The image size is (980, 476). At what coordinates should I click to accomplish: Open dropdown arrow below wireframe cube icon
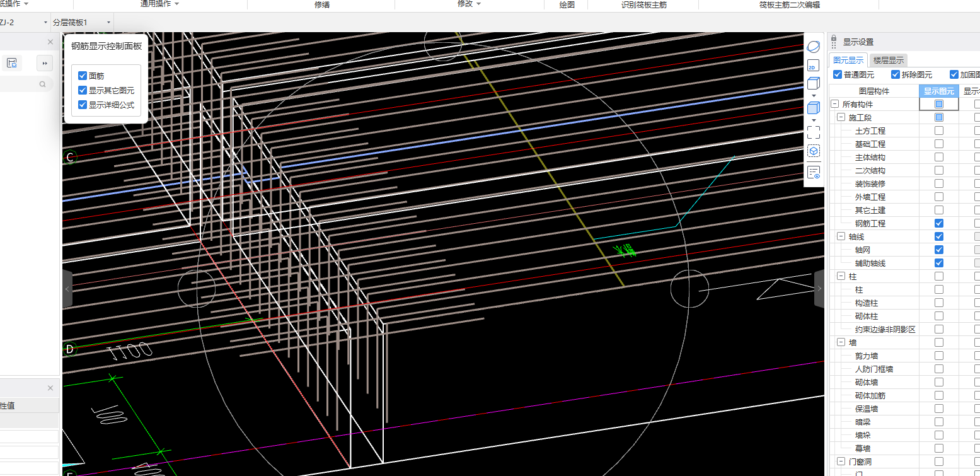click(814, 95)
